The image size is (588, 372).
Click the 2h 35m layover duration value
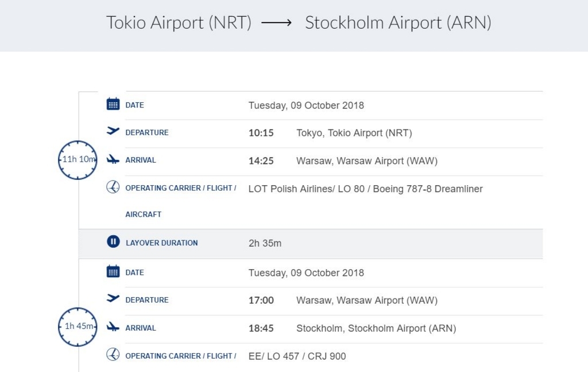(x=265, y=243)
